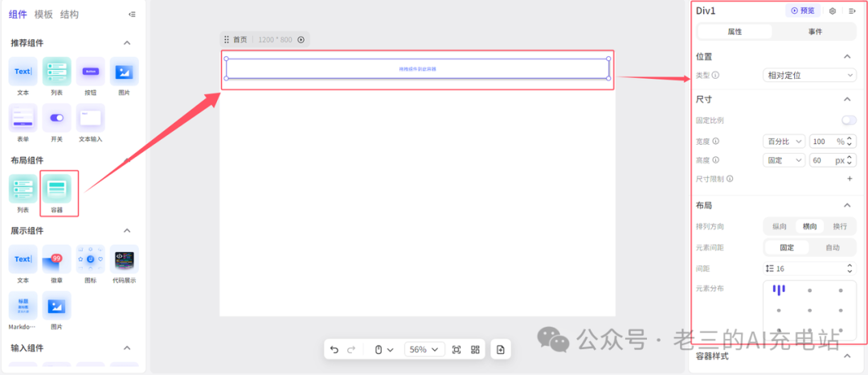868x375 pixels.
Task: Click the grid layout icon in bottom toolbar
Action: coord(475,349)
